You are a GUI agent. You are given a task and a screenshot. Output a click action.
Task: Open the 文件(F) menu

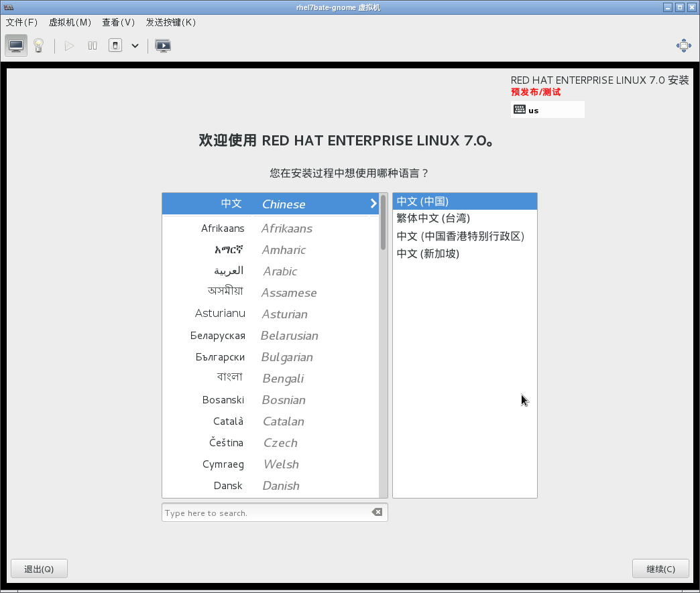[x=21, y=22]
